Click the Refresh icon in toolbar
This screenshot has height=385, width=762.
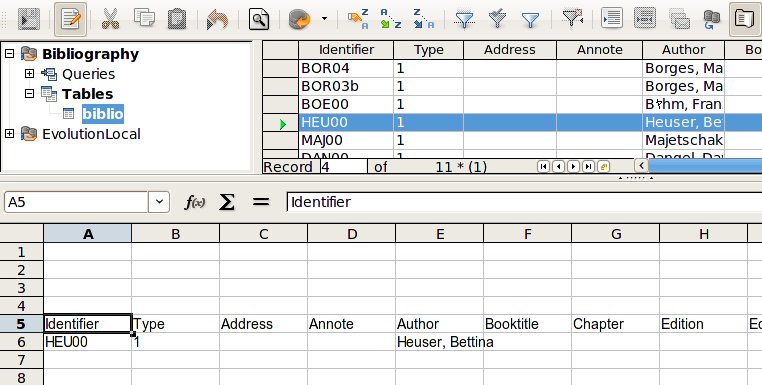click(300, 19)
